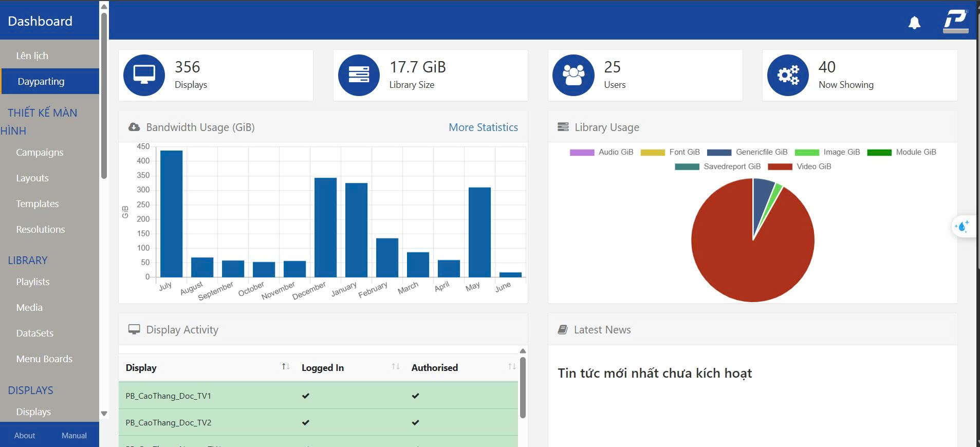Open Displays in the sidebar
This screenshot has width=980, height=447.
(x=33, y=412)
